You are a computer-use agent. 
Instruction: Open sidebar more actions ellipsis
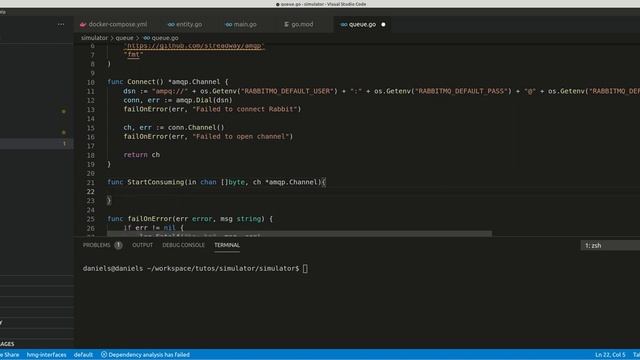[61, 24]
